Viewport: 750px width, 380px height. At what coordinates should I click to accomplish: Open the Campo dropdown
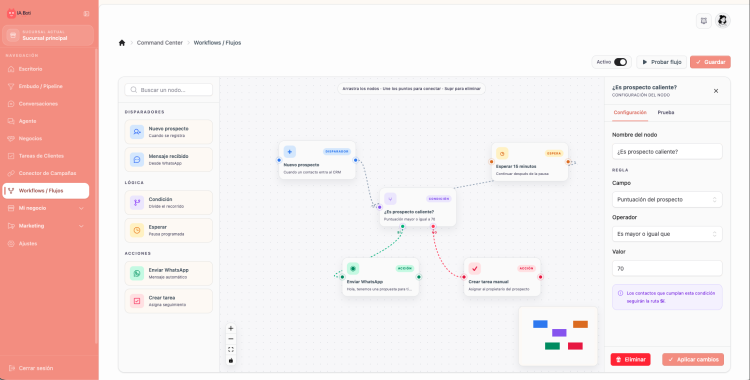(667, 200)
